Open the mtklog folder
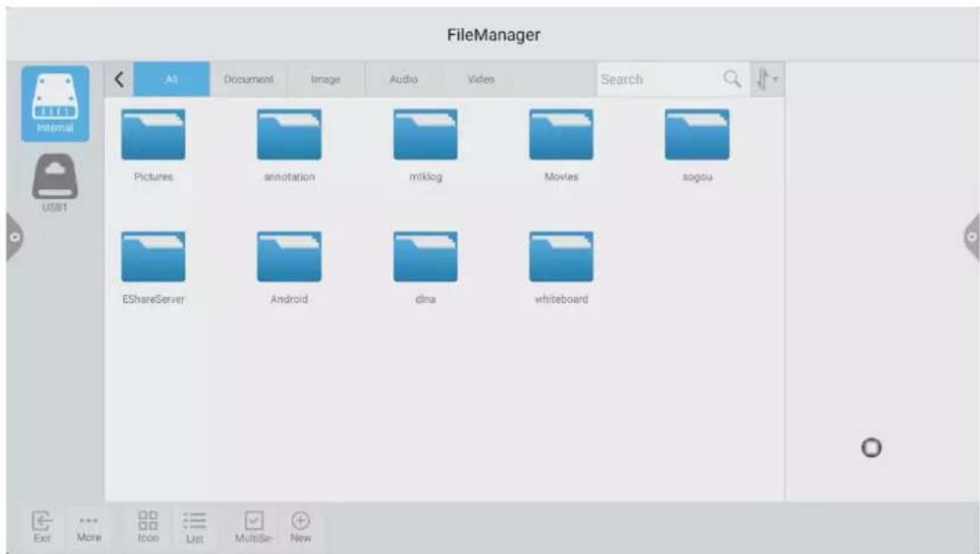This screenshot has height=554, width=980. coord(426,134)
